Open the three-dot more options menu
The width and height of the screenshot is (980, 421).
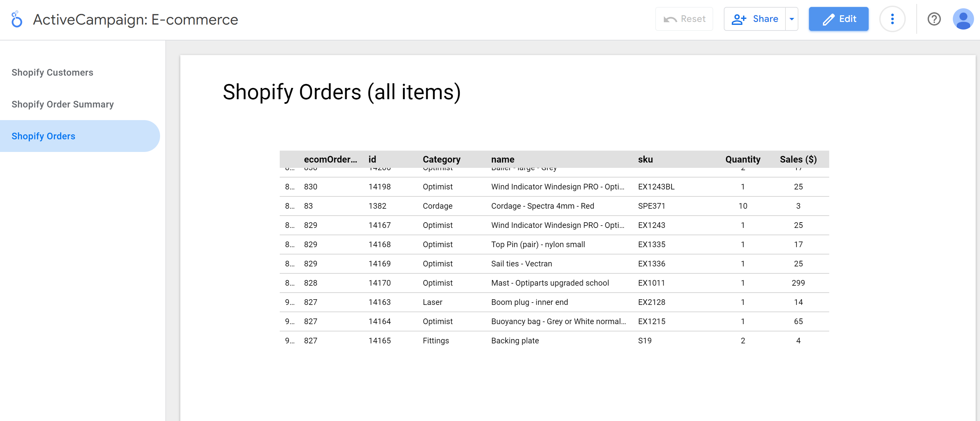tap(892, 19)
